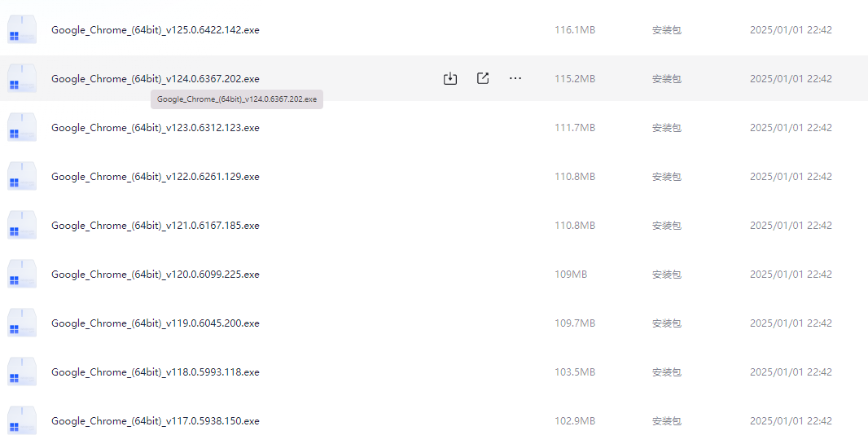
Task: Click installer icon for Chrome v124.0.6367.202
Action: tap(22, 79)
